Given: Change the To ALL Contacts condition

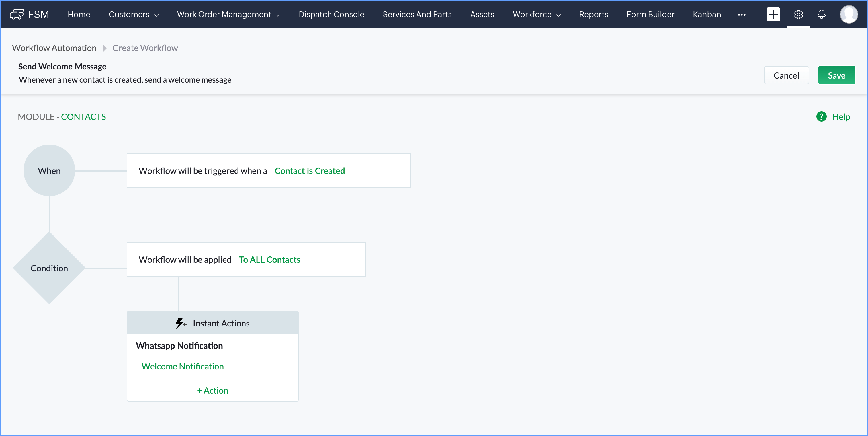Looking at the screenshot, I should (x=269, y=260).
